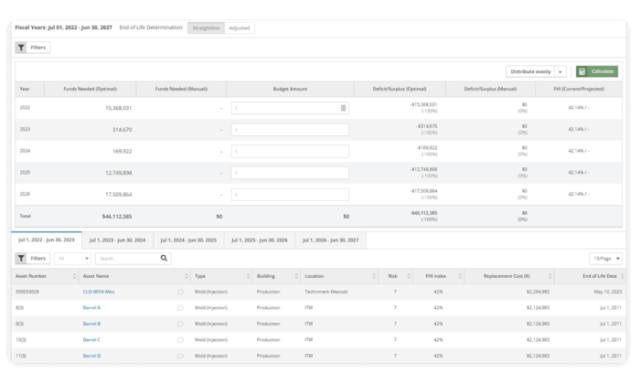Click the Budget Amount column header
This screenshot has width=640, height=384.
pos(290,89)
